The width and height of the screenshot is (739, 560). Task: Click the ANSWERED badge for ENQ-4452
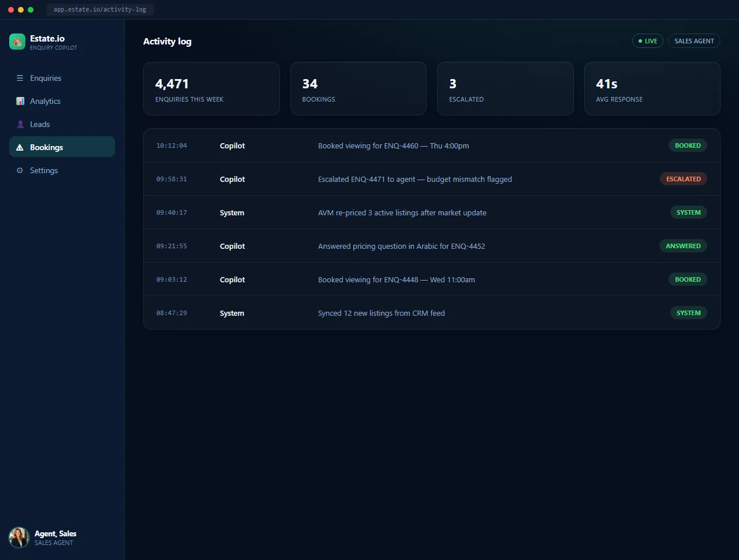click(683, 246)
